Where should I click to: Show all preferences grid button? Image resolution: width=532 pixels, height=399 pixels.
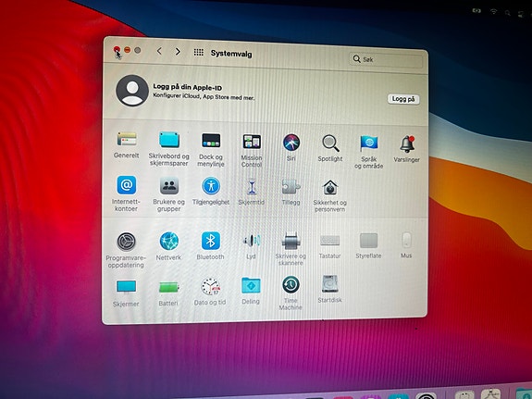pyautogui.click(x=199, y=52)
